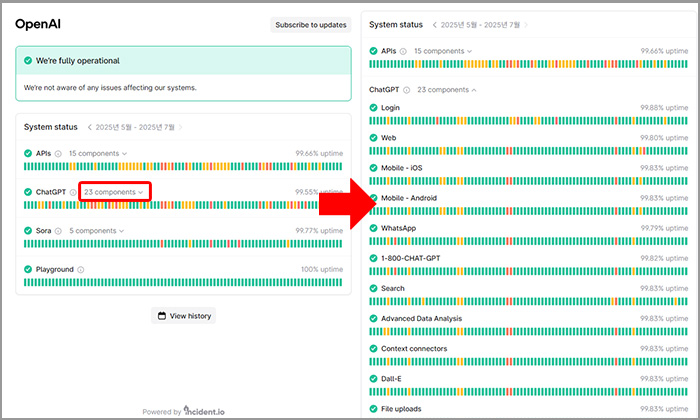Screen dimensions: 700x420
Task: Click green check beside Context connectors
Action: click(373, 349)
